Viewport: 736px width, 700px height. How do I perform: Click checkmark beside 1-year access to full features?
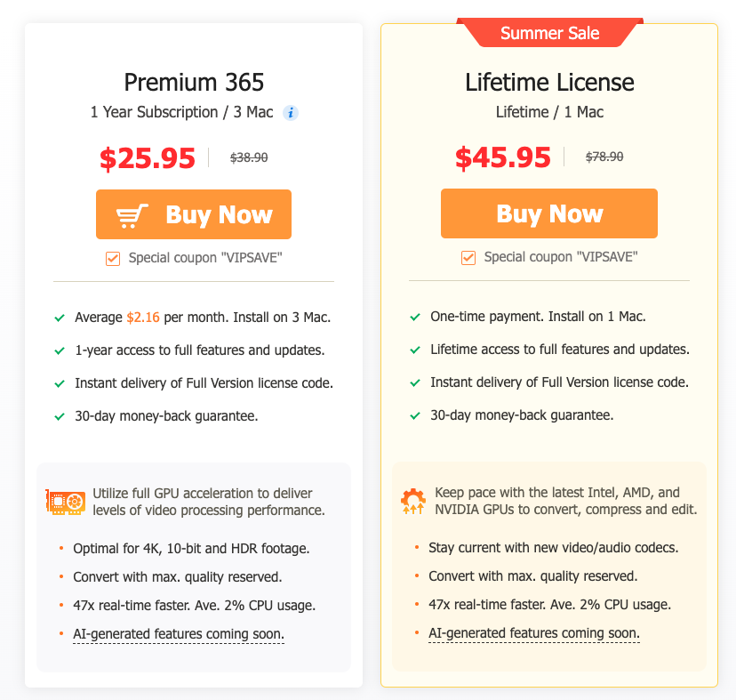60,350
